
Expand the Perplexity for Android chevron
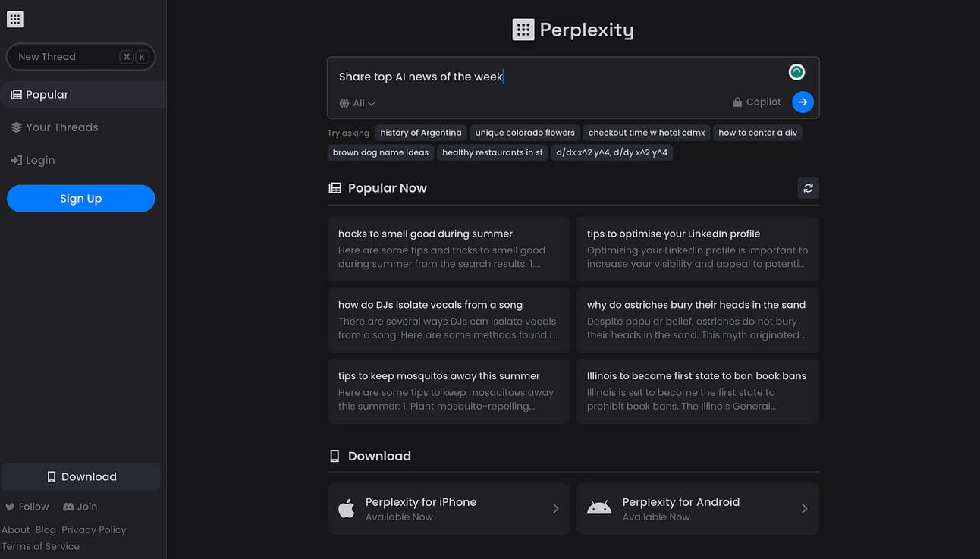pyautogui.click(x=804, y=509)
